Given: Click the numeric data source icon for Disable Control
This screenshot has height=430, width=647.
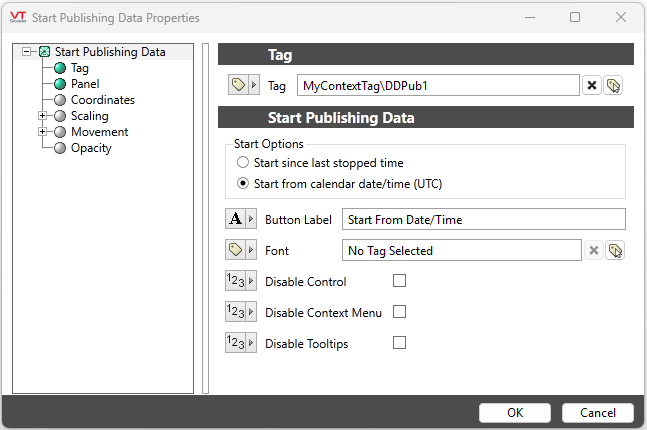Looking at the screenshot, I should pyautogui.click(x=236, y=282).
